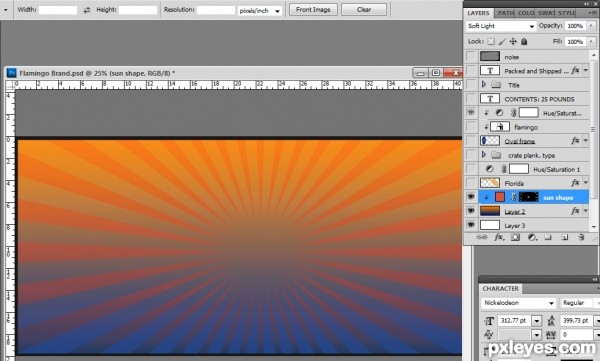This screenshot has width=600, height=361.
Task: Switch to the Swatches tab
Action: [546, 13]
